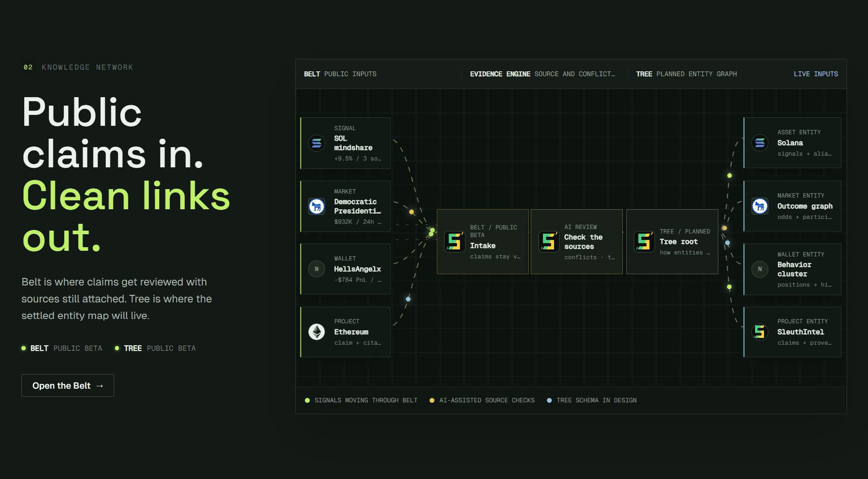Open the SOL mindshare signal card
This screenshot has height=479, width=868.
pos(345,143)
